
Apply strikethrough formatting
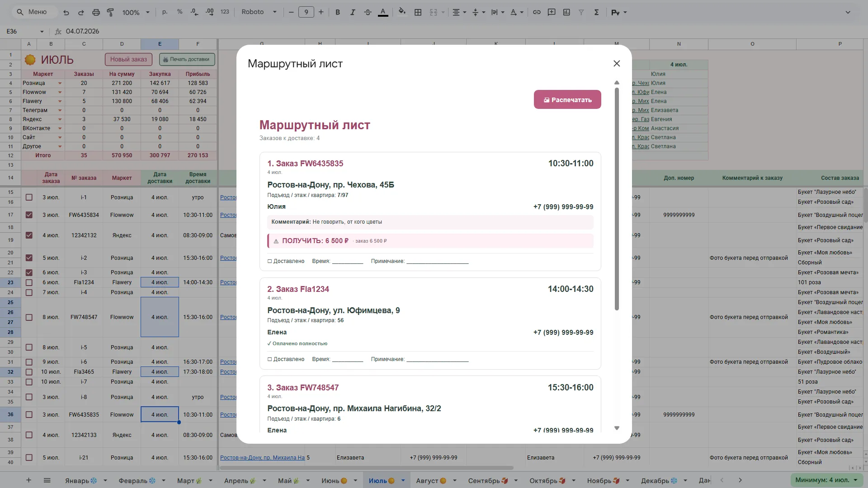click(x=368, y=12)
